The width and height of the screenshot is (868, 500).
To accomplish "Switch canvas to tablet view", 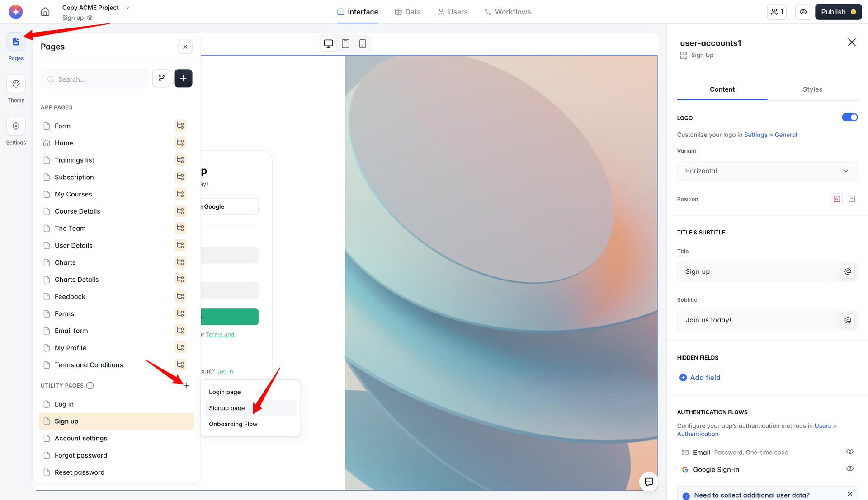I will pos(345,44).
